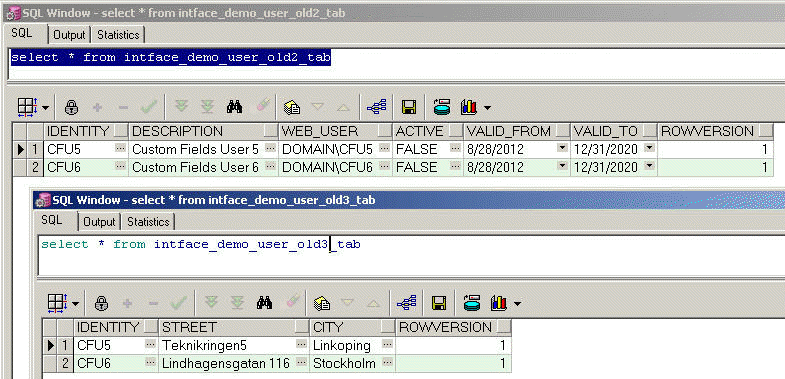Click floppy disk save icon in old3 window

[439, 303]
